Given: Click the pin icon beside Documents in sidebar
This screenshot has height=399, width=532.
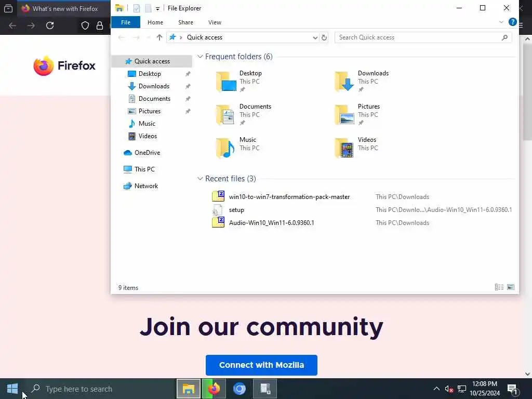Looking at the screenshot, I should click(x=188, y=99).
